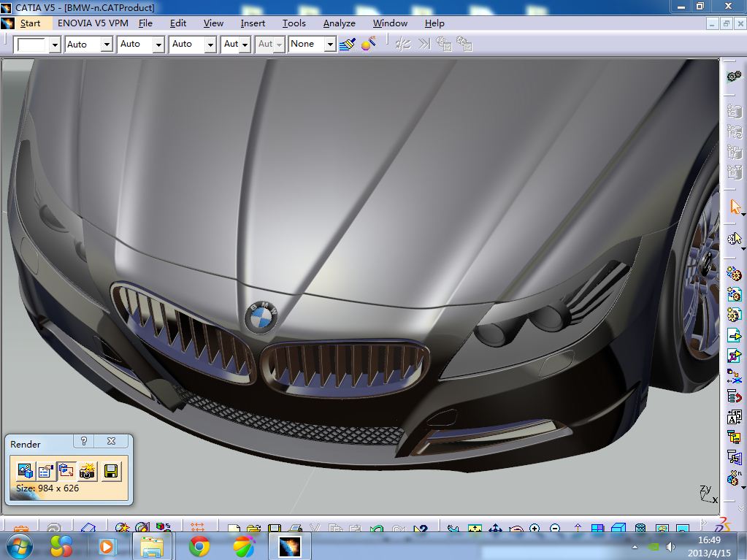Click the Pan arrows icon in View toolbar
The height and width of the screenshot is (560, 747).
(495, 528)
